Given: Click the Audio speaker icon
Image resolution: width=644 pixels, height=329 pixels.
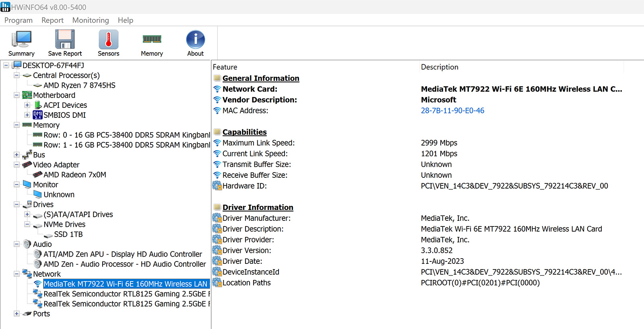Looking at the screenshot, I should coord(27,244).
